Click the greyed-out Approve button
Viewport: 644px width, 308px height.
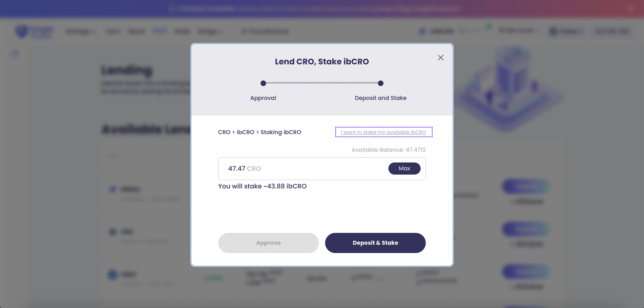(268, 243)
